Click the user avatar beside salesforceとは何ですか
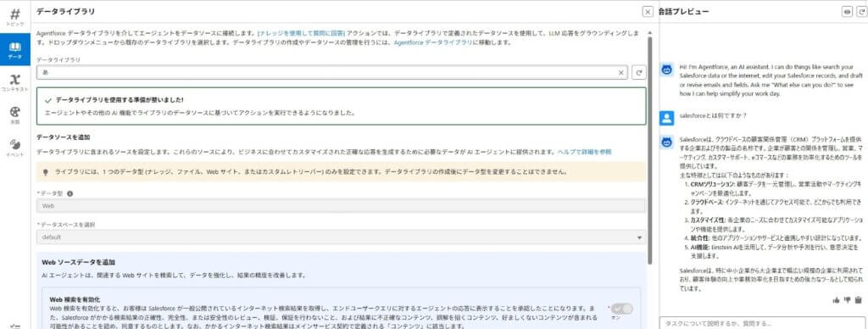The image size is (868, 329). [667, 117]
